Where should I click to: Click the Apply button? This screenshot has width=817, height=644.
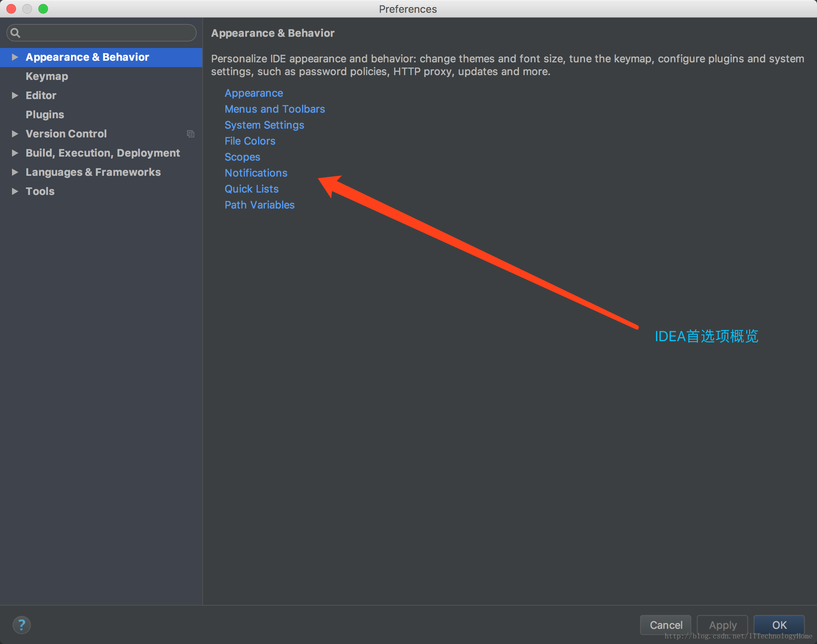click(722, 625)
